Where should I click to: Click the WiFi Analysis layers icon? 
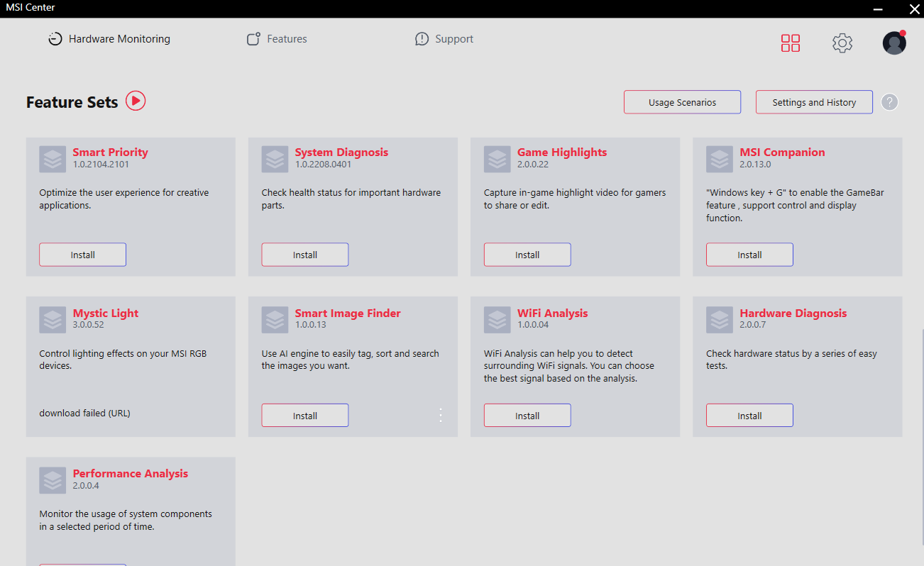coord(497,321)
